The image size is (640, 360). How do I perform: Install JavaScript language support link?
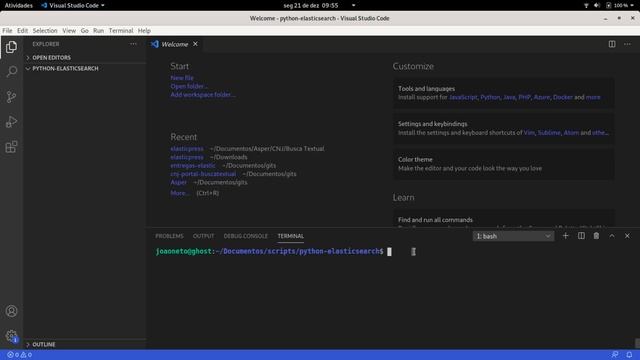pyautogui.click(x=463, y=97)
